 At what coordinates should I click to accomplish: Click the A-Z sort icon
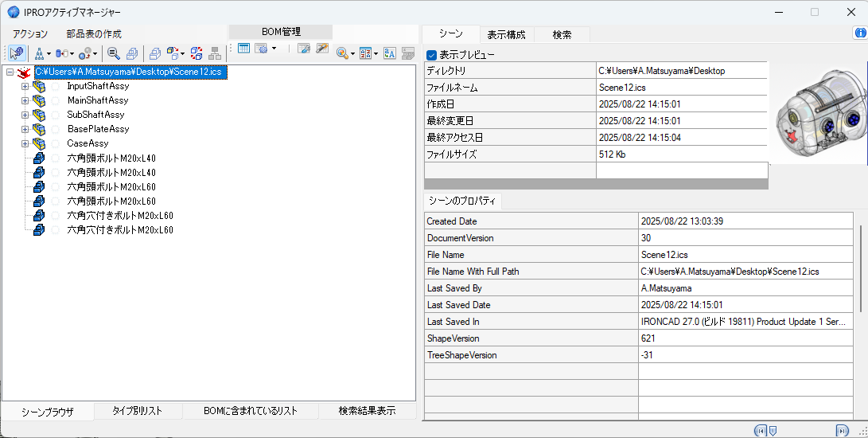pos(365,53)
